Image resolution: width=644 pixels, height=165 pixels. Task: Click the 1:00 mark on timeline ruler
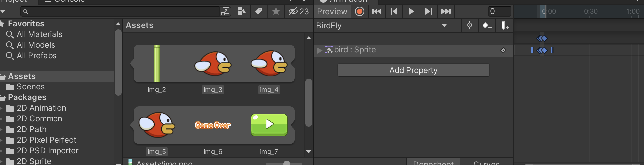[633, 11]
